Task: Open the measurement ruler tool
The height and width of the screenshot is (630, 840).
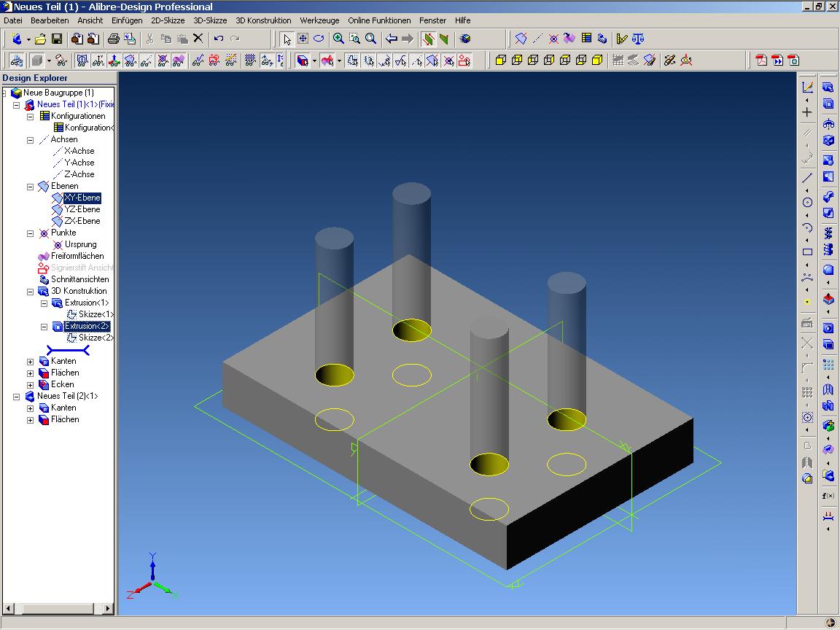Action: pos(621,39)
